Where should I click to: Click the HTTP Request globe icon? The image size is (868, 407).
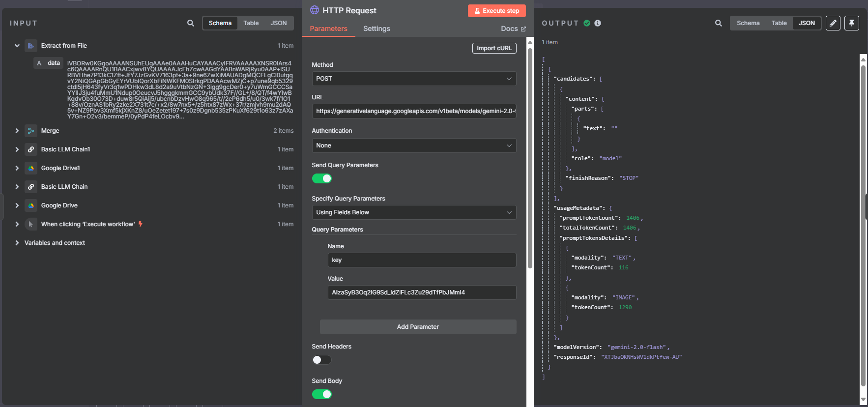coord(315,10)
